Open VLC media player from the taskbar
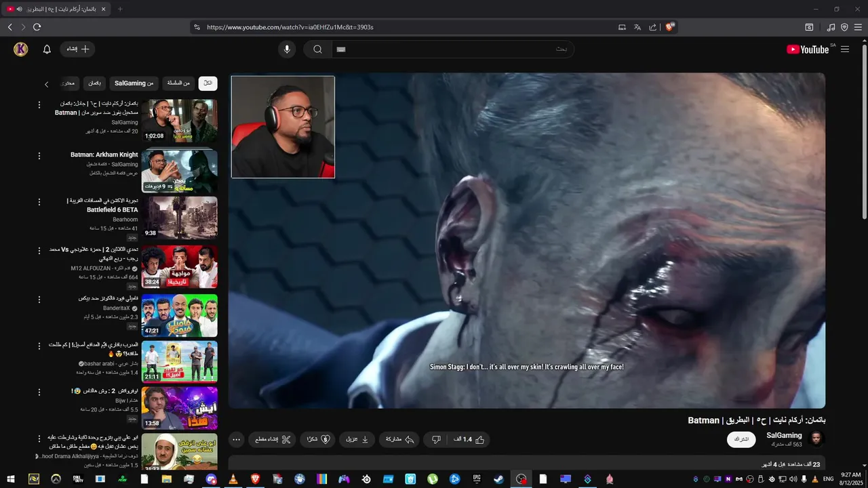This screenshot has width=868, height=488. 233,479
